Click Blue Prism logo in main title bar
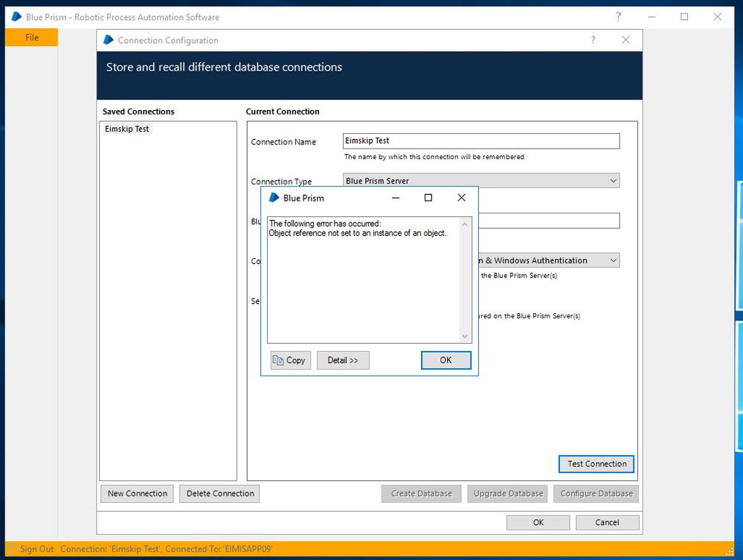Screen dimensions: 743x560 tap(16, 16)
